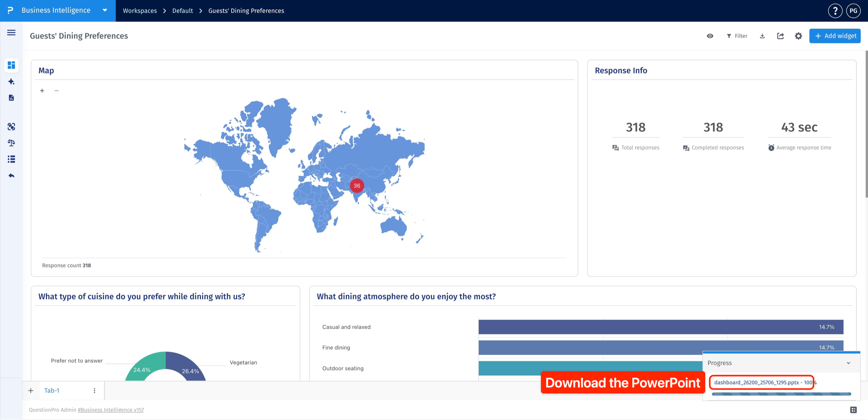
Task: Select the dashboard grid sidebar icon
Action: tap(11, 65)
